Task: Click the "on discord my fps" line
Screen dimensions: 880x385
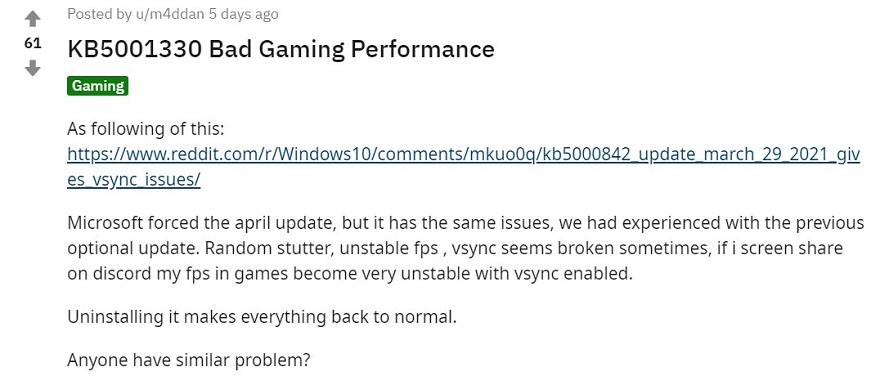Action: click(x=350, y=274)
